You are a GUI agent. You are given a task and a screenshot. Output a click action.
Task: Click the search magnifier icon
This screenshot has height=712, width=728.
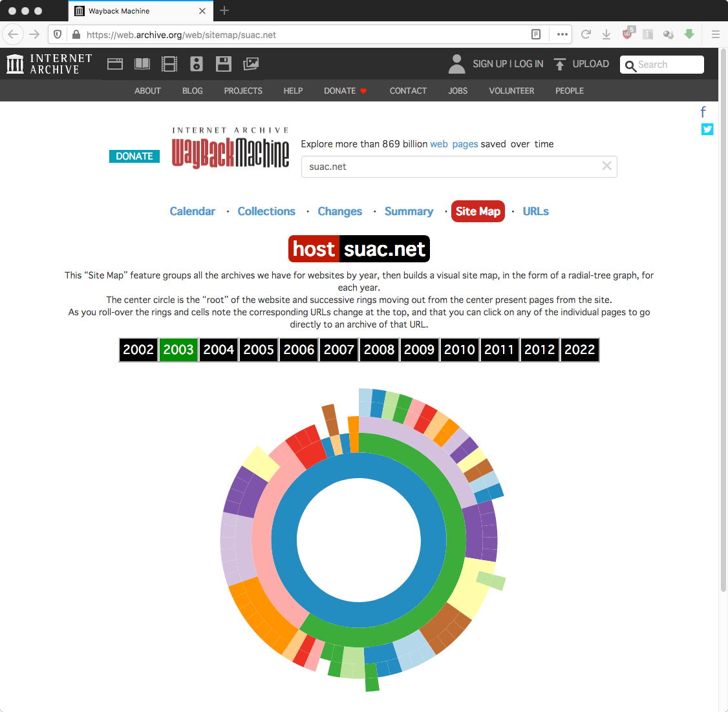point(630,66)
